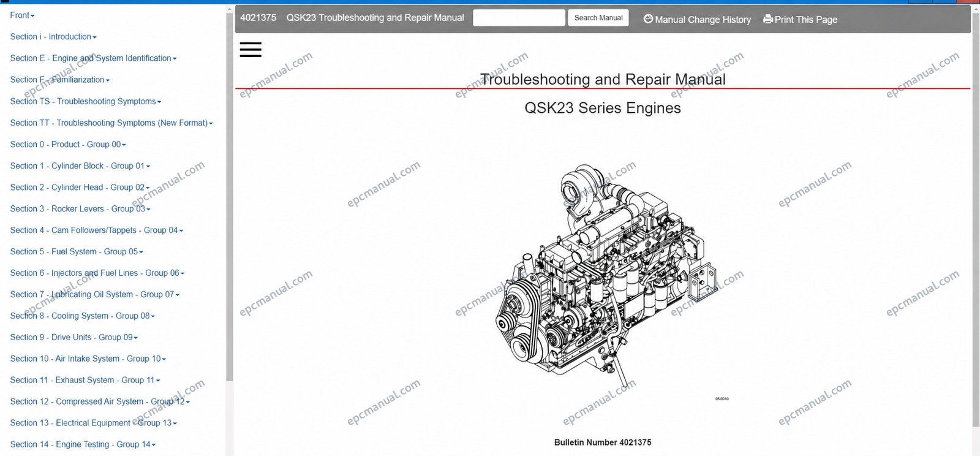Open Section 9 - Drive Units

(x=74, y=337)
